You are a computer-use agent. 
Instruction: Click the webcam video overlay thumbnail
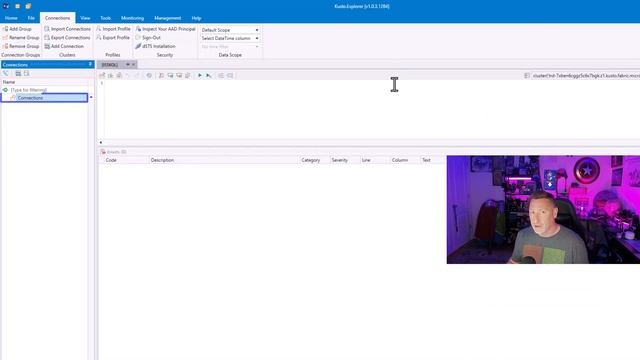(543, 209)
